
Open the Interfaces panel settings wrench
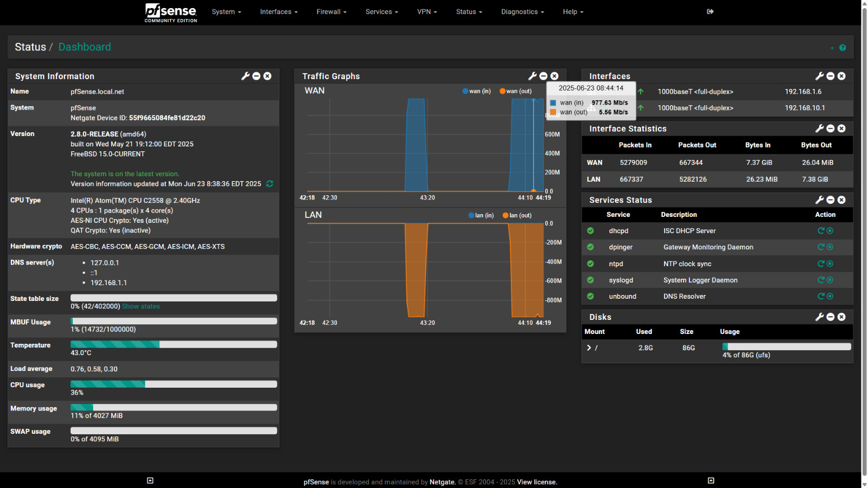[820, 76]
